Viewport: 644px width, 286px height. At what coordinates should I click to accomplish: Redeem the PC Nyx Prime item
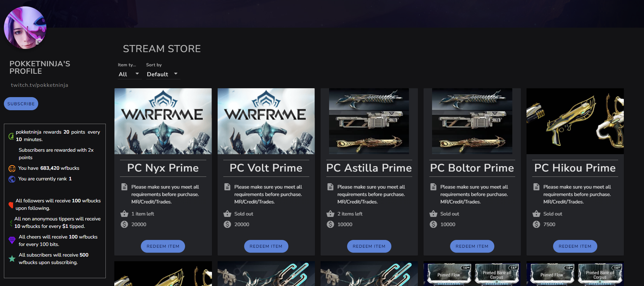(163, 246)
